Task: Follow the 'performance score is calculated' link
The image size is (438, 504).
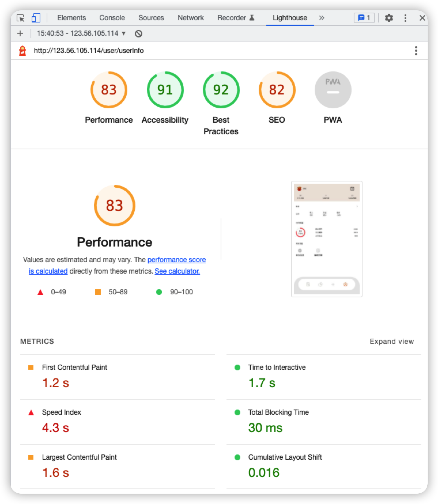Action: [x=177, y=260]
